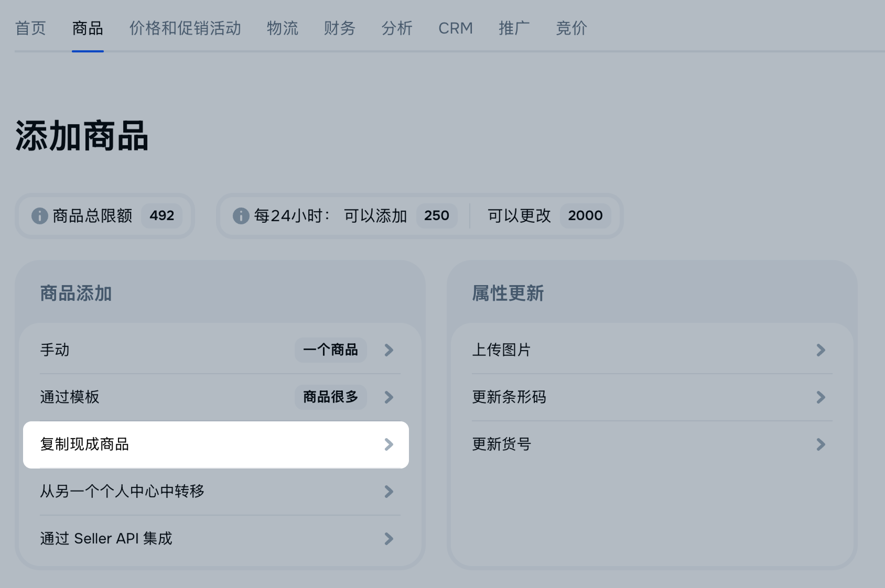This screenshot has width=885, height=588.
Task: Click the 2000 可以更改 badge
Action: (586, 215)
